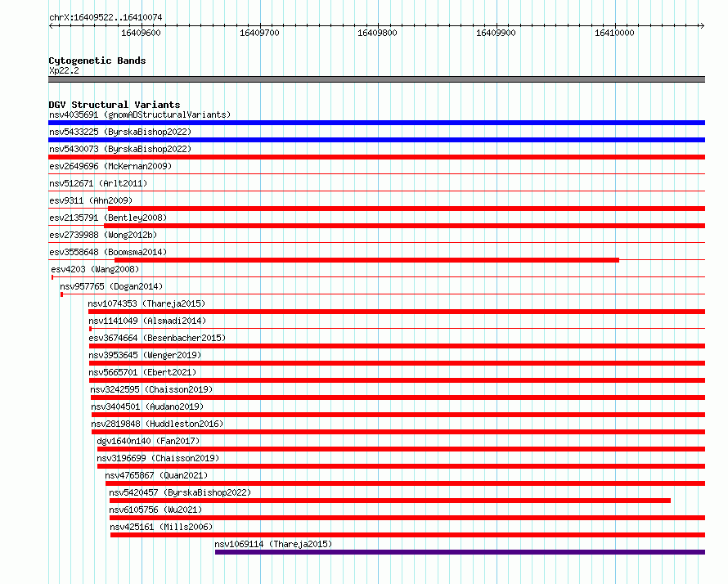The image size is (728, 584).
Task: Click the 16410000 ruler position
Action: [615, 33]
